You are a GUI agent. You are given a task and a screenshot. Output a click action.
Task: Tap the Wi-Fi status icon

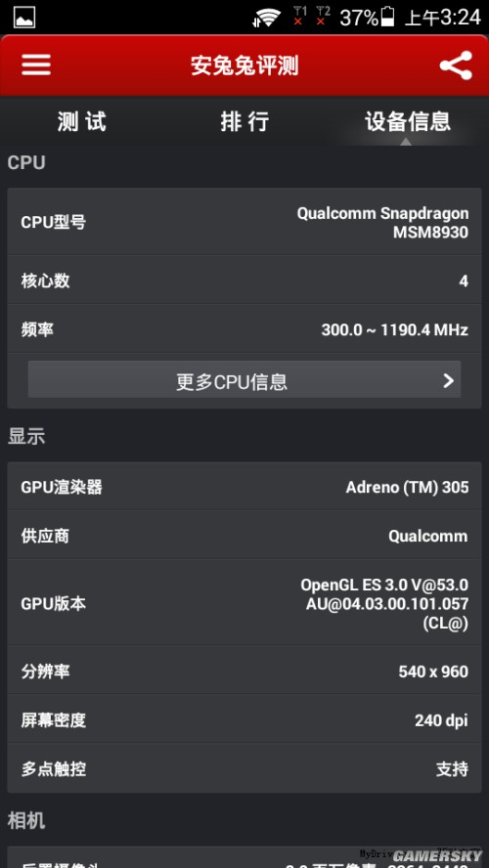point(266,18)
